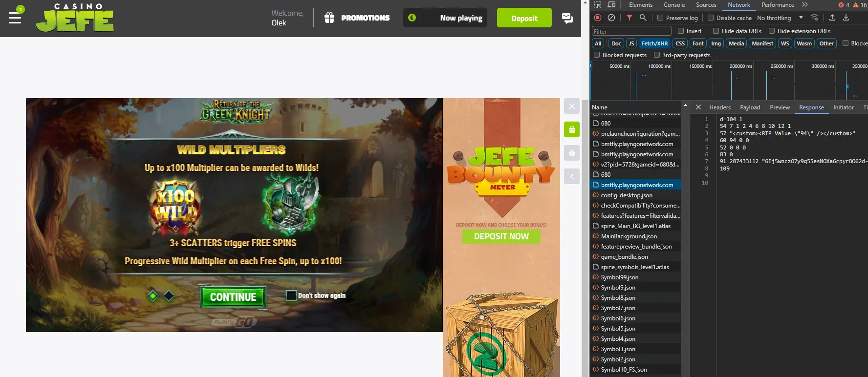Filter requests by Fetch/XHR
Image resolution: width=868 pixels, height=377 pixels.
(654, 43)
